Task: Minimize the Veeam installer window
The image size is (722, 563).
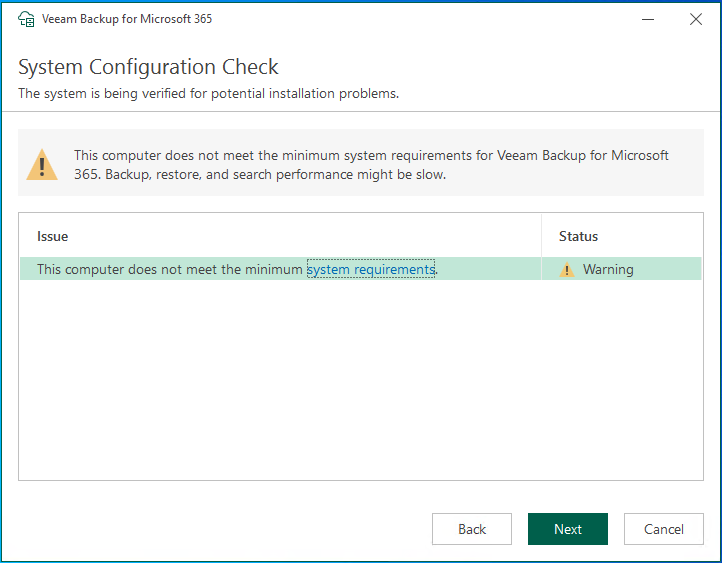Action: pos(641,19)
